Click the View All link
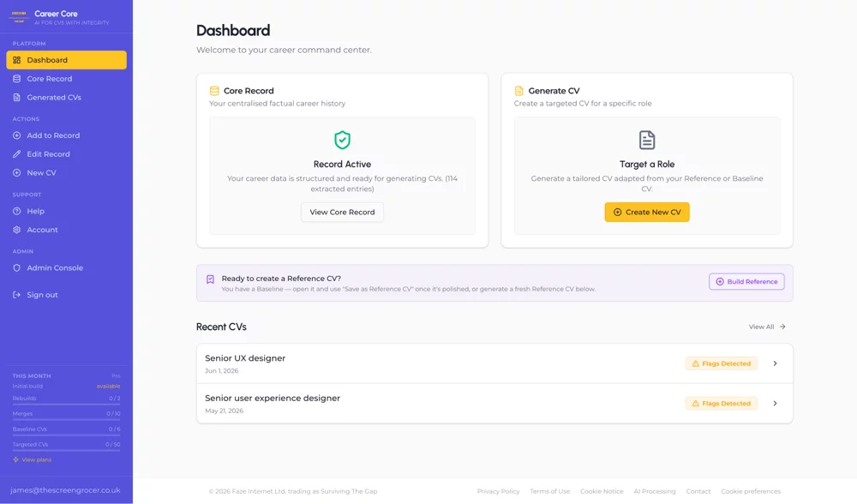857x504 pixels. (x=767, y=327)
